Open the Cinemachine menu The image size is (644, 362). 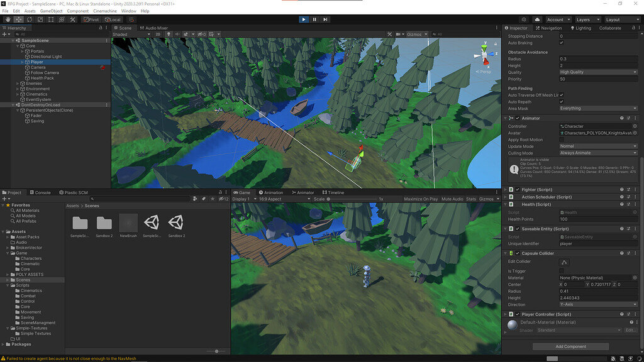[105, 11]
